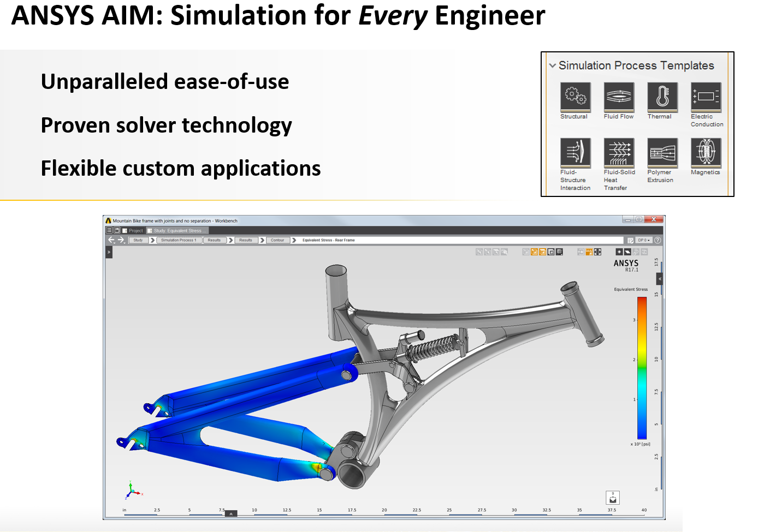
Task: Open the solid cube display dropdown
Action: click(559, 252)
